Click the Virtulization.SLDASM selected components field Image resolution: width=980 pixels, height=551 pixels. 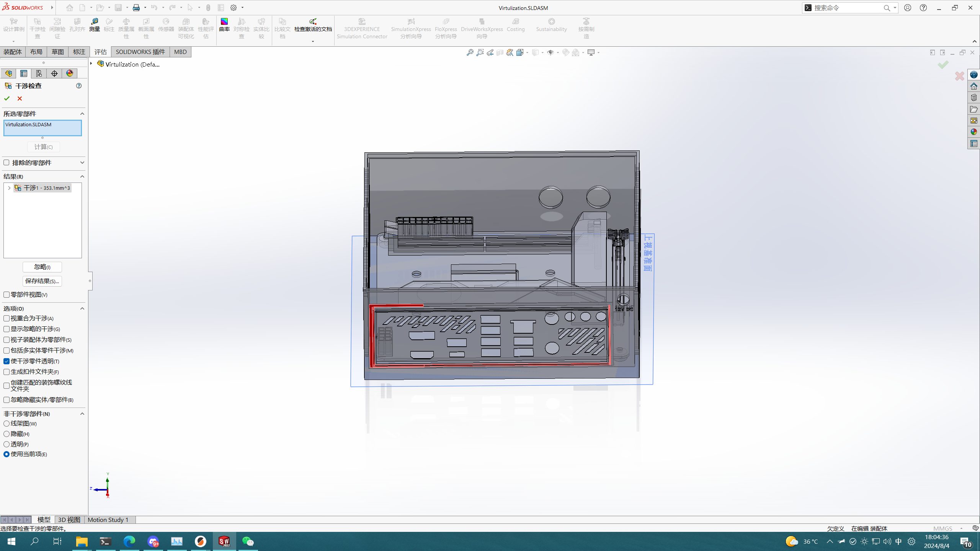pyautogui.click(x=42, y=128)
